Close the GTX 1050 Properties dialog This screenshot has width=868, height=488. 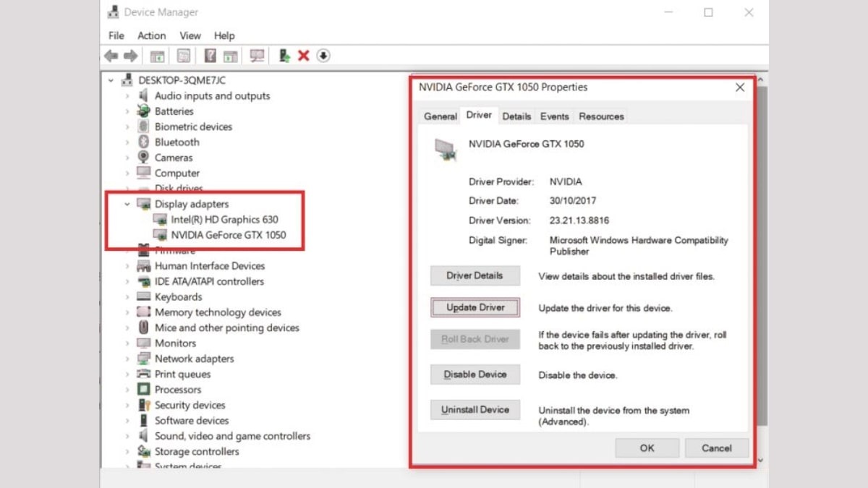[739, 87]
